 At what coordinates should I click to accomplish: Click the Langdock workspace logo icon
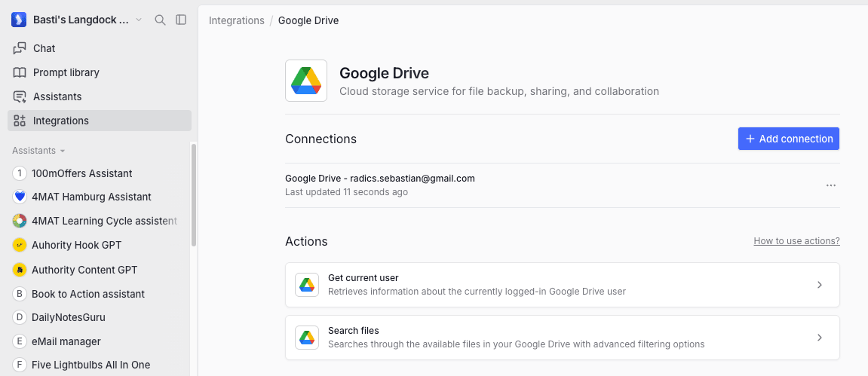coord(19,20)
